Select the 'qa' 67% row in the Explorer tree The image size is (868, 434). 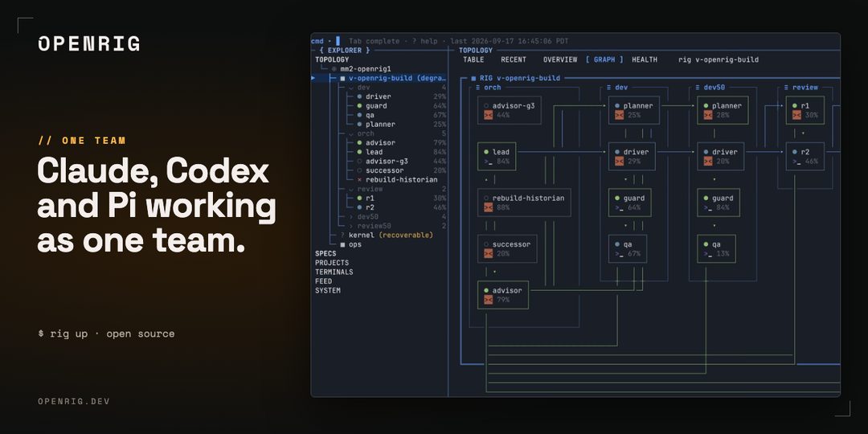[401, 115]
